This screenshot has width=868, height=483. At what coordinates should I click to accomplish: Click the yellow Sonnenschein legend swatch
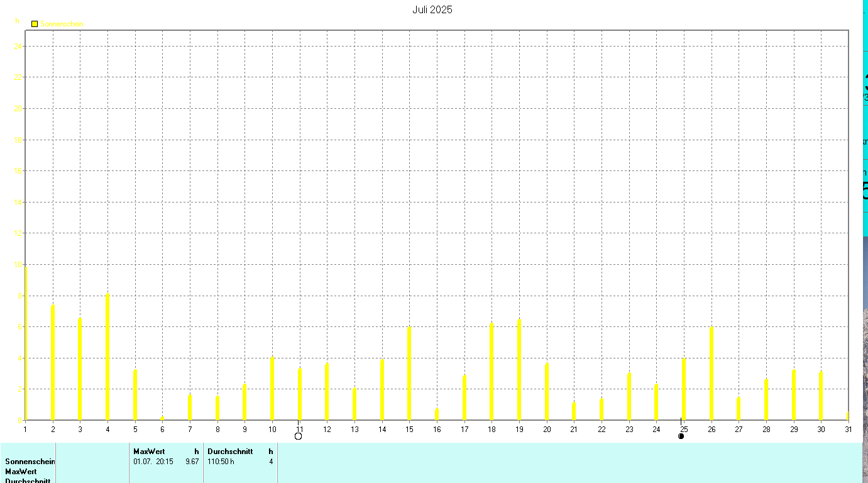click(35, 24)
